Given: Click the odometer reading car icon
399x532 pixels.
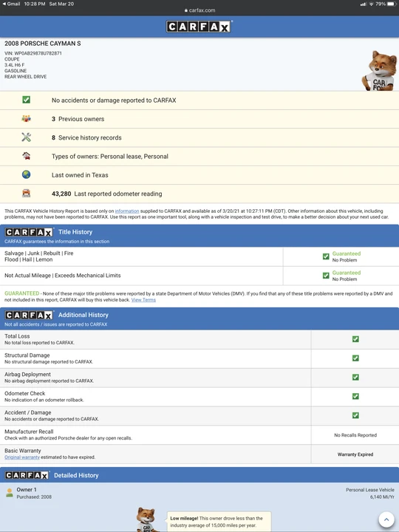Looking at the screenshot, I should [26, 193].
